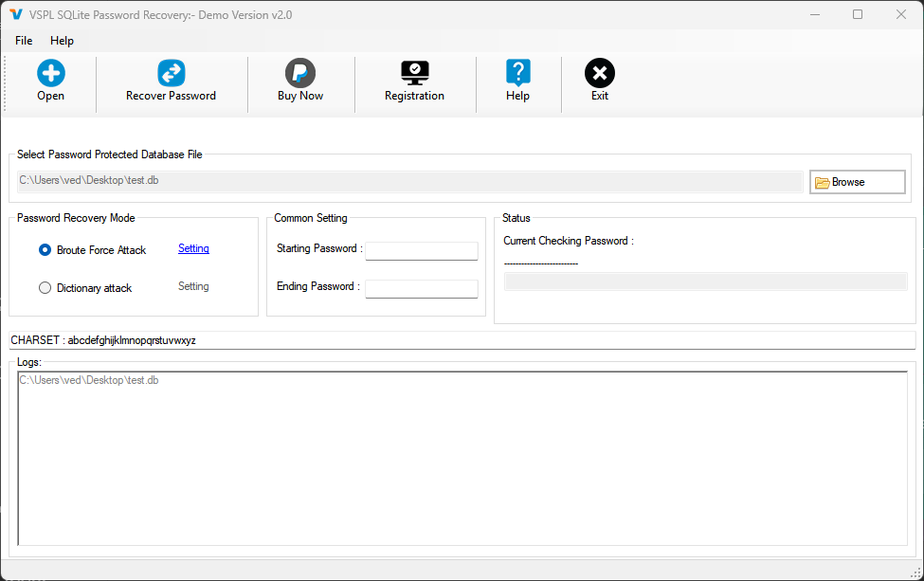
Task: Click the Help question mark icon
Action: click(x=518, y=73)
